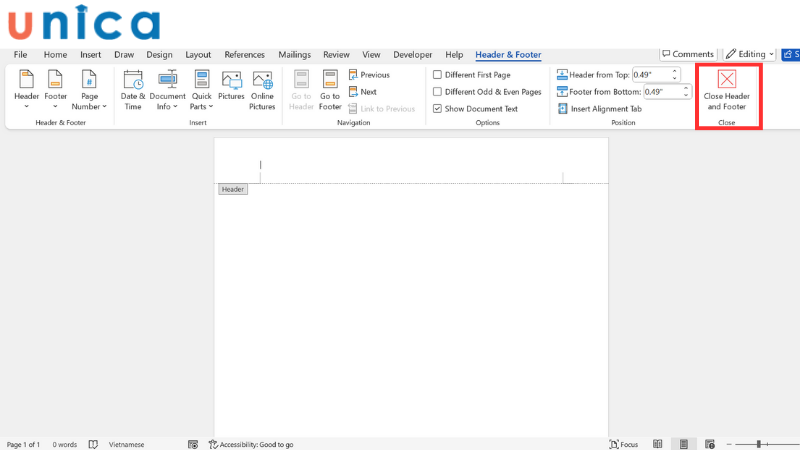
Task: Click the Close Header and Footer icon
Action: 727,81
